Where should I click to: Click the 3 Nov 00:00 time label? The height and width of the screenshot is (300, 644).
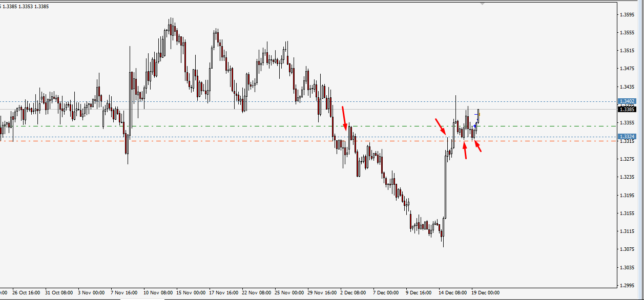point(91,293)
